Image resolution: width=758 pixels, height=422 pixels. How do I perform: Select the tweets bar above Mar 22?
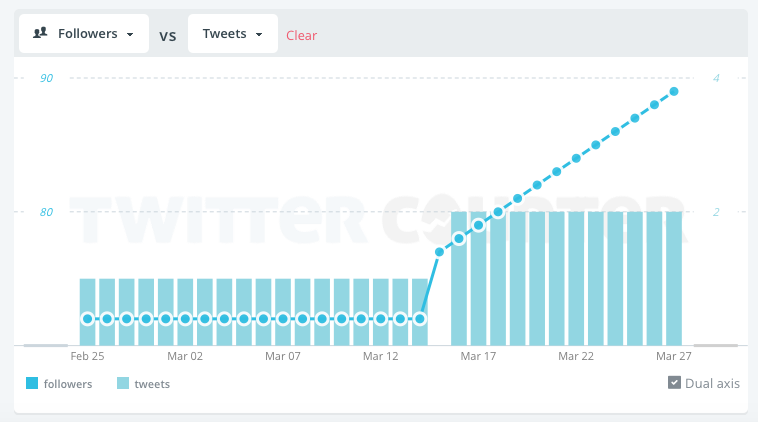576,278
